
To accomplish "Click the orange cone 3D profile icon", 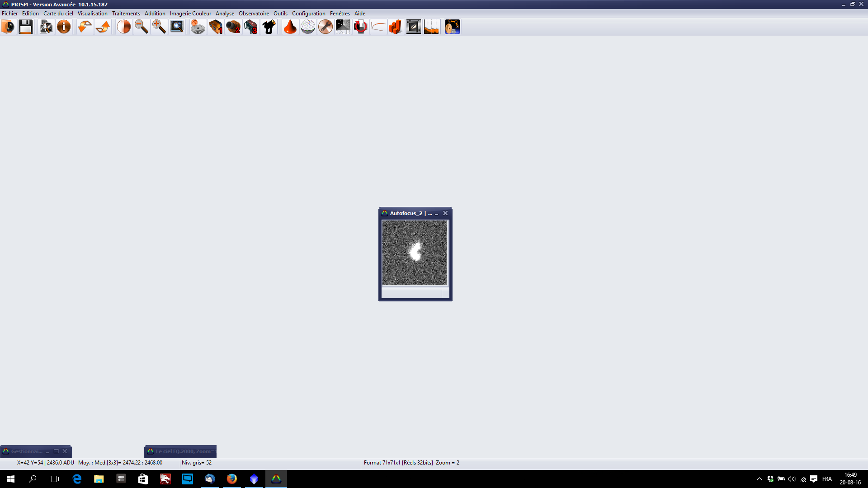I will (x=290, y=27).
